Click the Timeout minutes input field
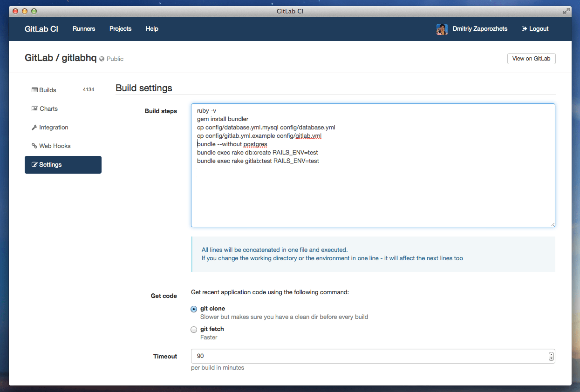This screenshot has height=392, width=580. (x=368, y=356)
